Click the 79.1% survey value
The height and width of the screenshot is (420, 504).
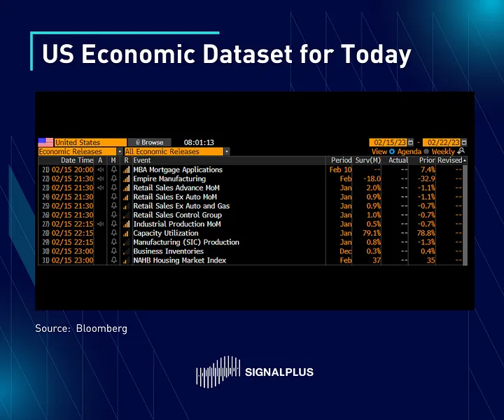click(372, 233)
